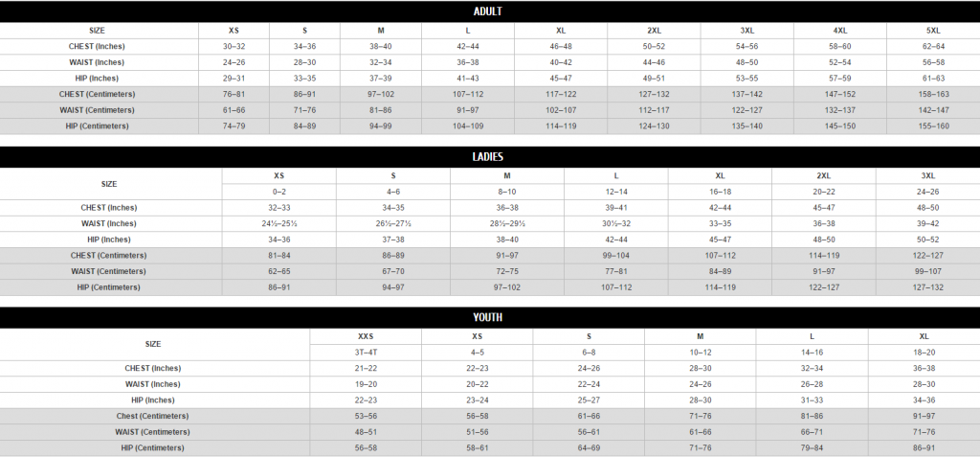Click Adult CHEST (Inches) row label
Viewport: 980px width, 457px height.
click(x=97, y=46)
